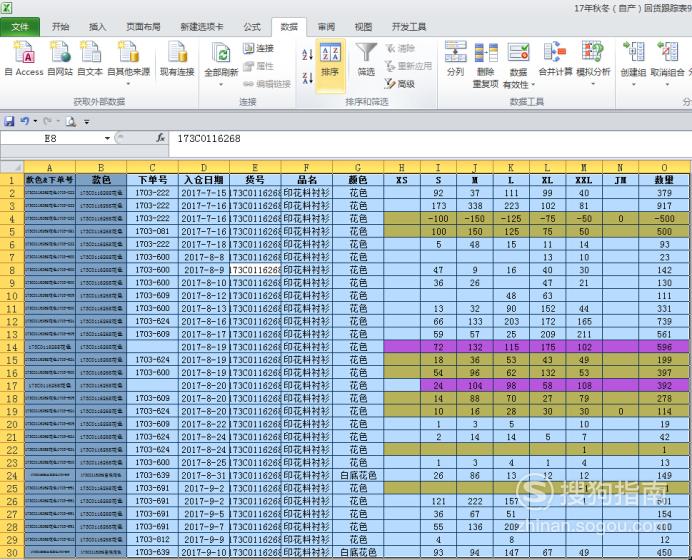This screenshot has height=560, width=692.
Task: Open the New Tab (新建选项卡) ribbon tab
Action: (x=202, y=27)
